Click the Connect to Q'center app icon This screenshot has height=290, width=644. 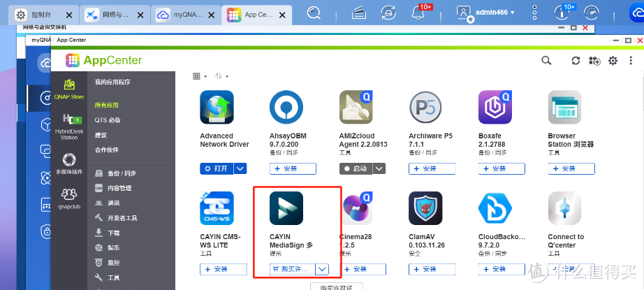565,208
